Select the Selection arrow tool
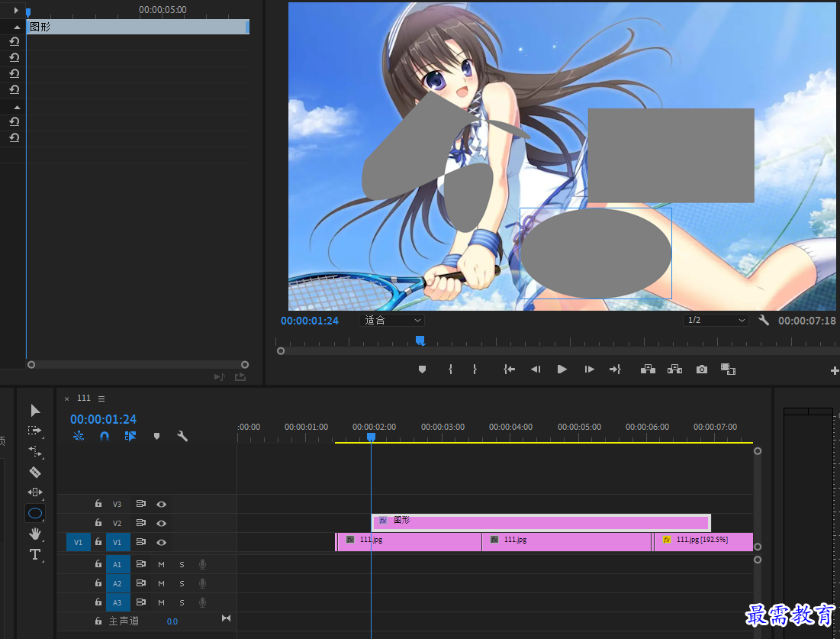Image resolution: width=840 pixels, height=639 pixels. pyautogui.click(x=35, y=411)
